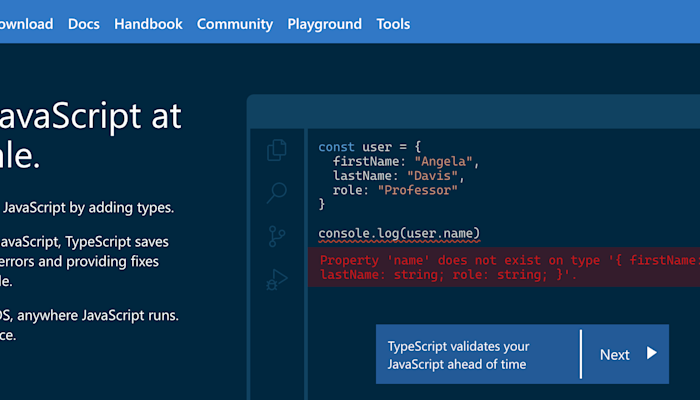The height and width of the screenshot is (400, 700).
Task: Open the Tools nav item
Action: [393, 24]
